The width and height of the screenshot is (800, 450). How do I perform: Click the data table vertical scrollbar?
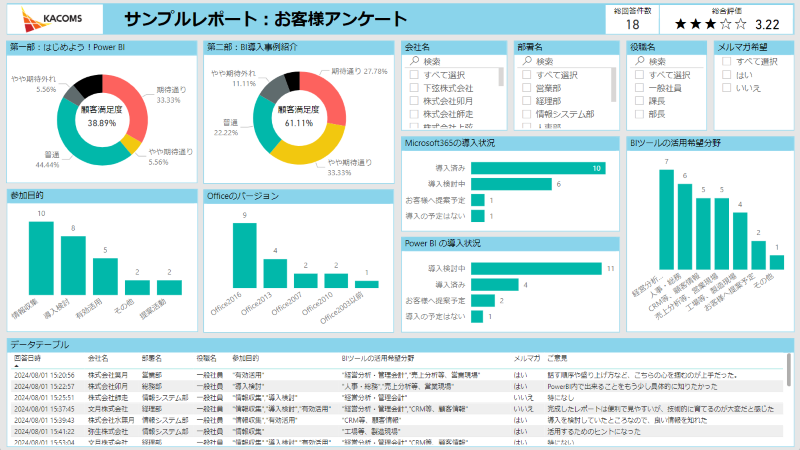[x=789, y=370]
